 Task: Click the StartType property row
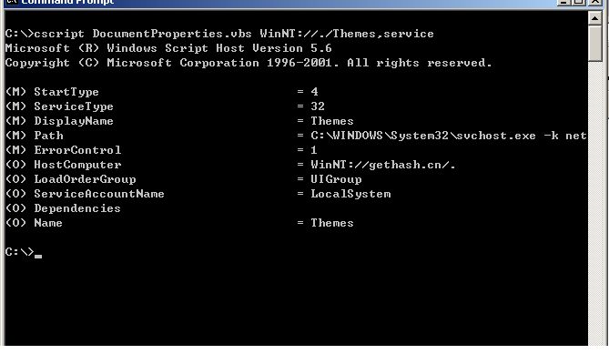tap(161, 92)
